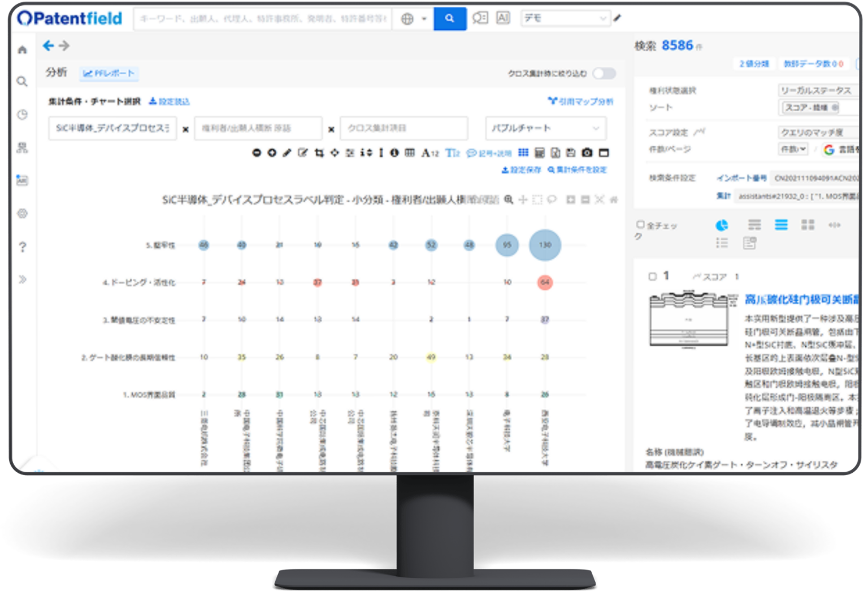This screenshot has height=592, width=868.
Task: Click the zoom magnifier icon next to chart title
Action: coord(509,199)
